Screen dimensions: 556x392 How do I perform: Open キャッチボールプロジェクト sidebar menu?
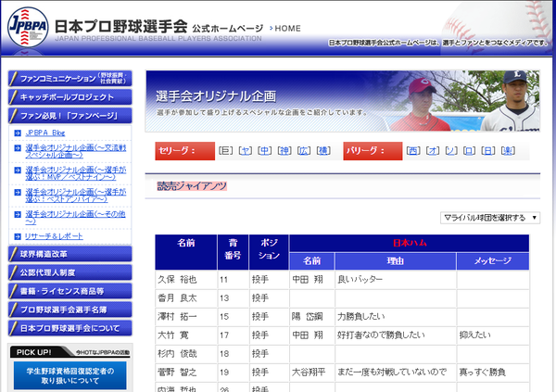tap(70, 97)
